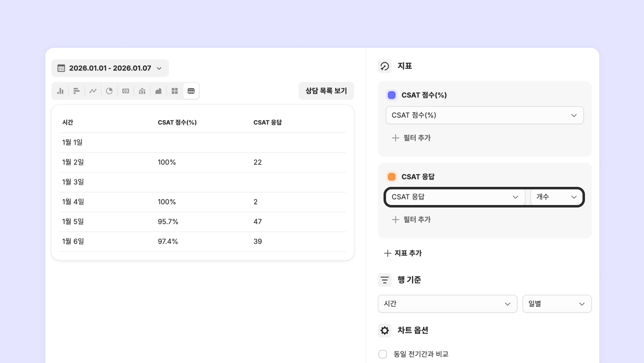Click the purple CSAT 점수(%) color swatch
This screenshot has height=363, width=644.
coord(392,95)
